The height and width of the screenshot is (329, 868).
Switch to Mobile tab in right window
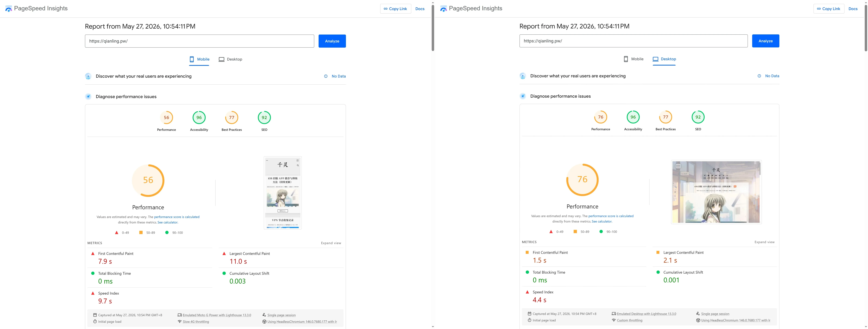click(634, 59)
